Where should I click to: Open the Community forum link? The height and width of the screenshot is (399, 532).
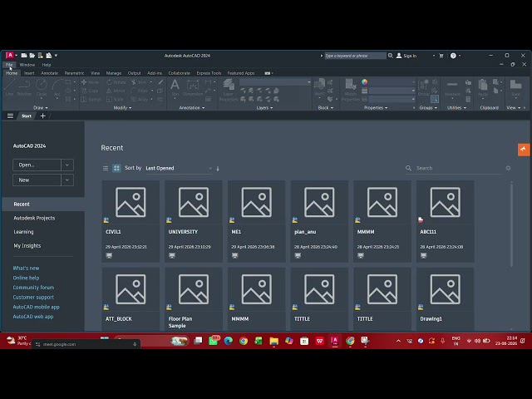(x=33, y=288)
